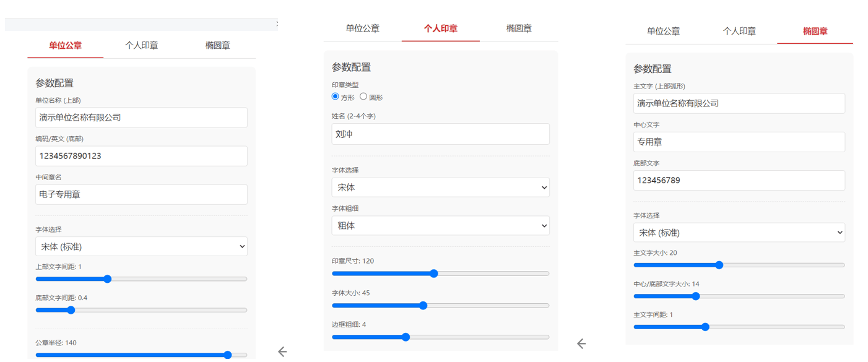Open the 字体选择 dropdown in the unit seal panel
Viewport: 868px width, 362px height.
(141, 246)
